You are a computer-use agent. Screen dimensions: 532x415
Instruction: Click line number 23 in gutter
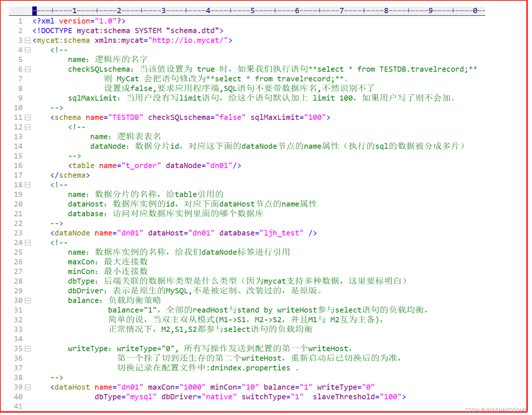(18, 233)
